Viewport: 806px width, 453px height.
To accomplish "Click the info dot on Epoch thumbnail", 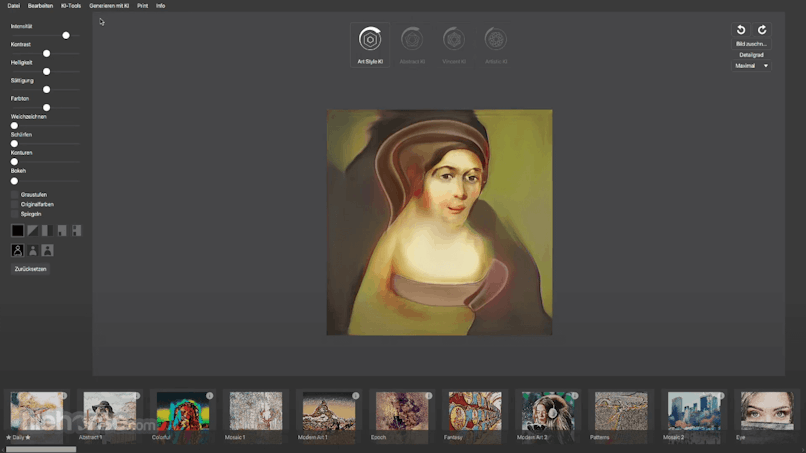I will point(429,395).
